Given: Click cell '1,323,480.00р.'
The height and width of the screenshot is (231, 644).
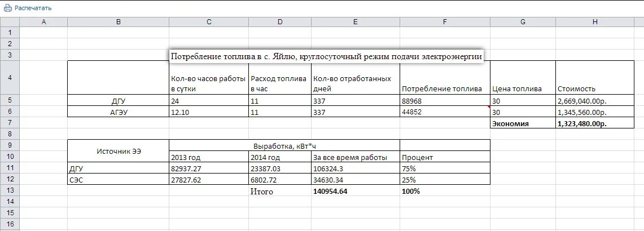Looking at the screenshot, I should (595, 123).
